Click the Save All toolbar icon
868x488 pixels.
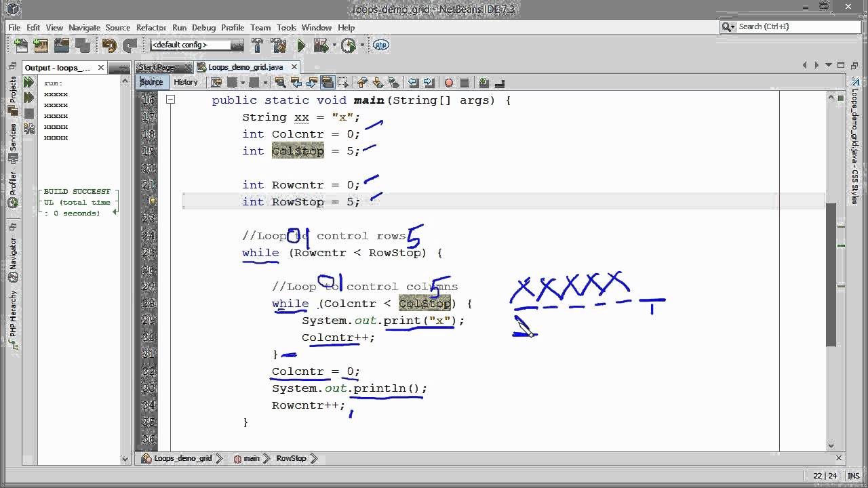tap(83, 45)
